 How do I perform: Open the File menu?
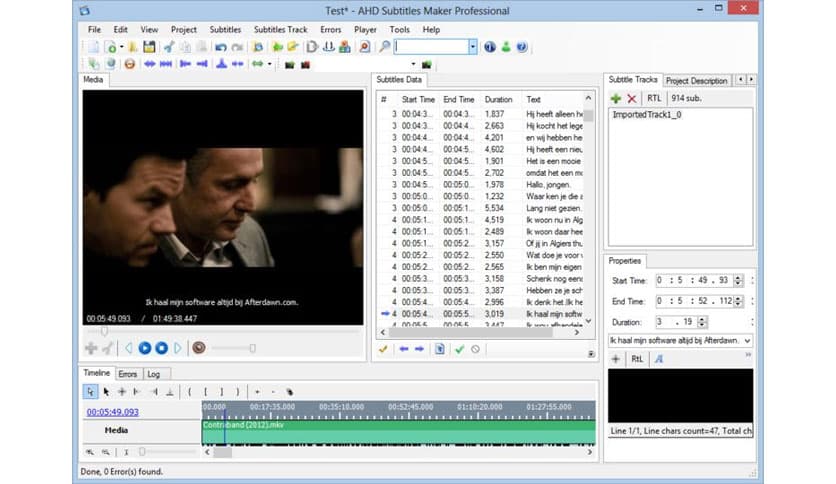[94, 29]
